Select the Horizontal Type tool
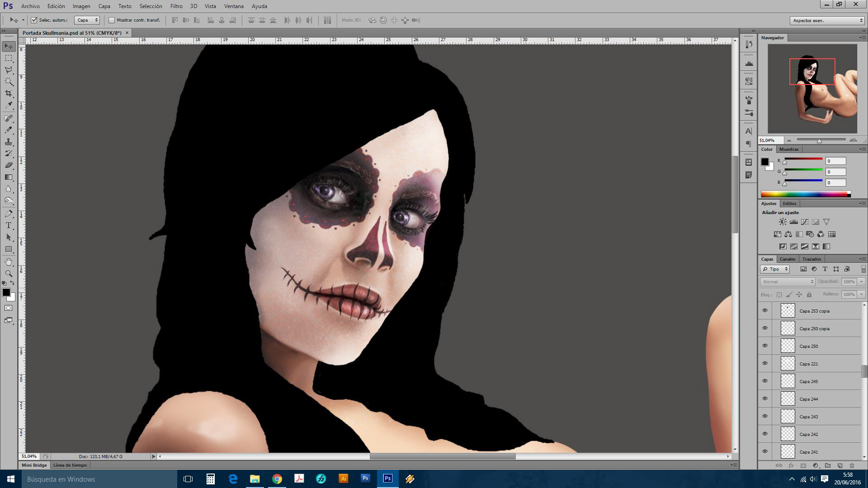 (x=9, y=225)
